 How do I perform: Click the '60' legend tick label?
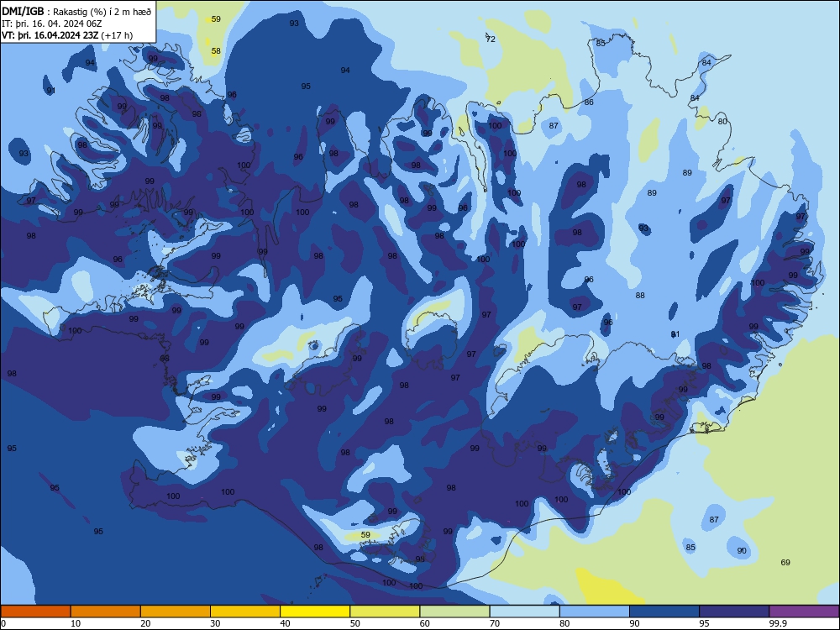425,623
